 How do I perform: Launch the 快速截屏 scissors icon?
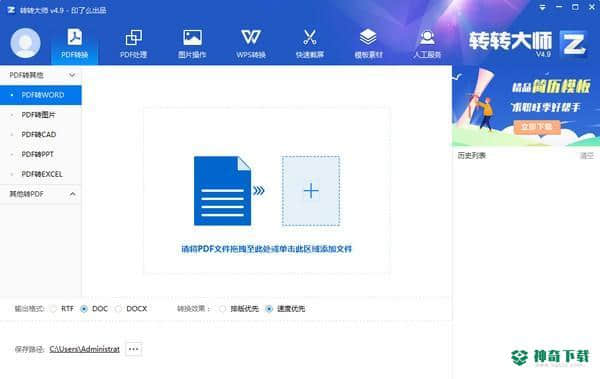point(310,38)
